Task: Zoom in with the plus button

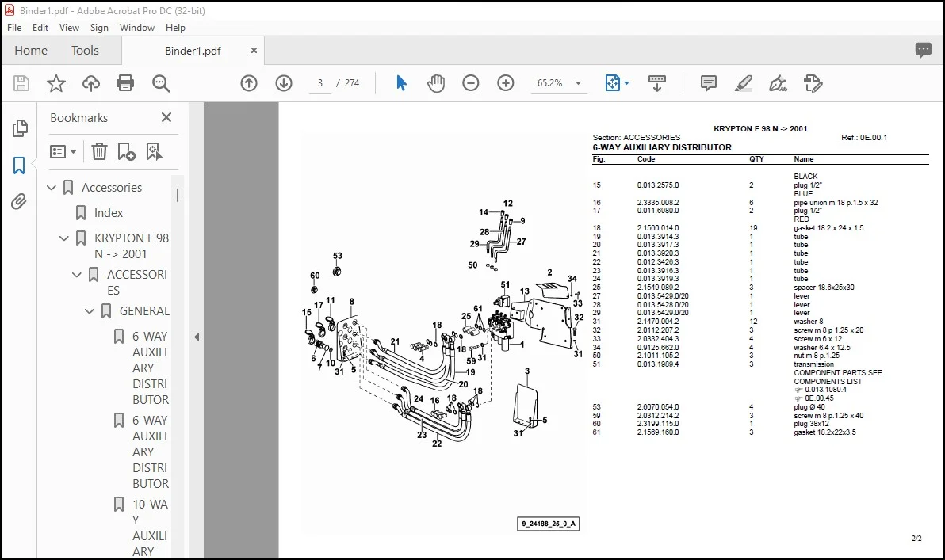Action: [x=506, y=83]
